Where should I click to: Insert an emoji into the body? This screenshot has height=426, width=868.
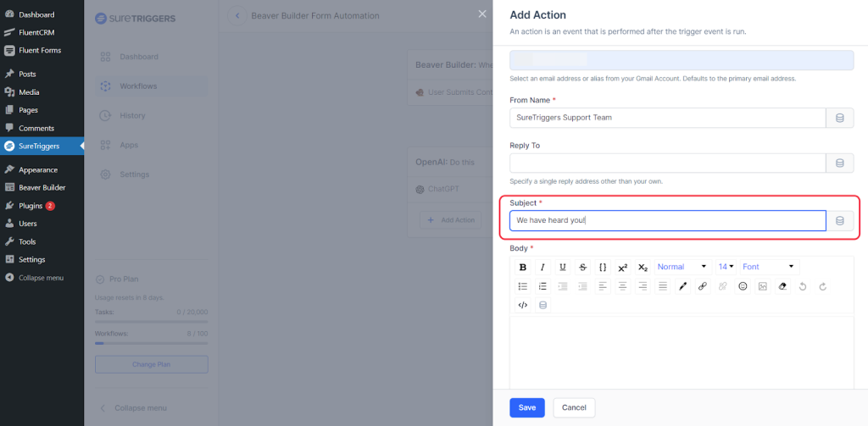tap(743, 286)
